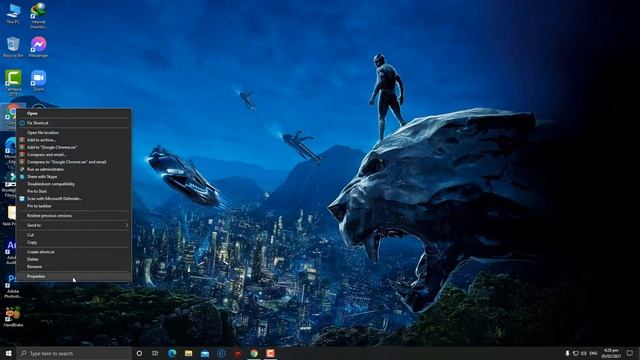Select Restore previous versions
The width and height of the screenshot is (640, 360).
click(x=73, y=216)
